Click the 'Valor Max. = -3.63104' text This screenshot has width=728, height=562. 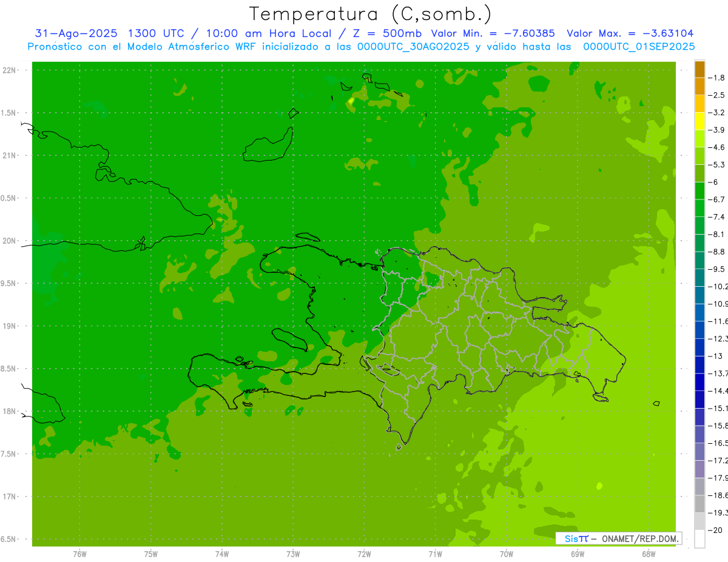point(630,33)
